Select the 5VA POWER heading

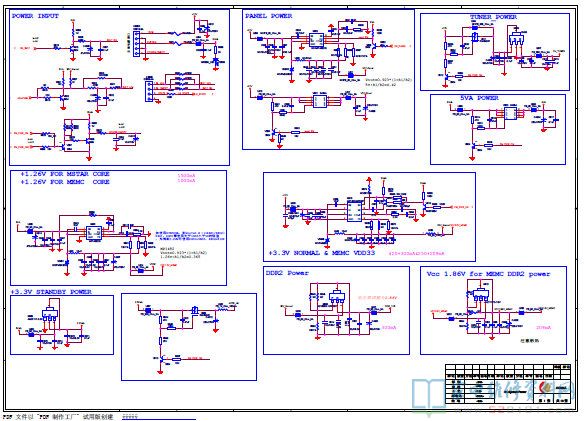click(x=479, y=98)
